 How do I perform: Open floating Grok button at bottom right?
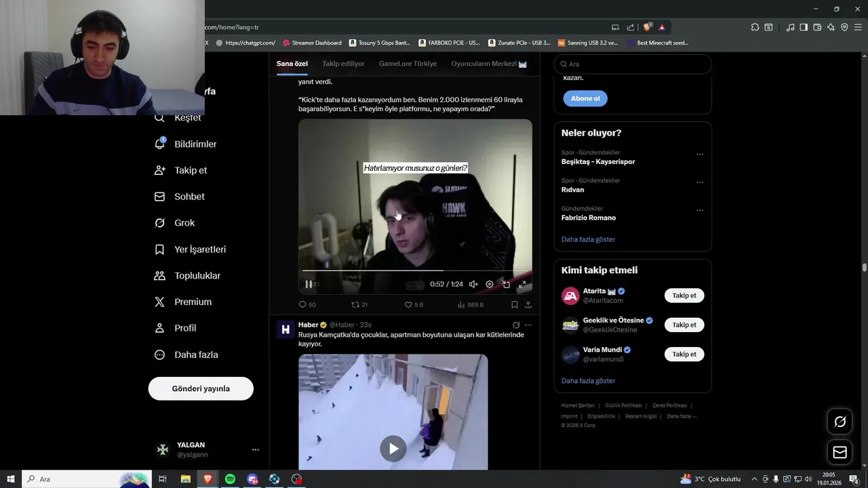click(840, 422)
